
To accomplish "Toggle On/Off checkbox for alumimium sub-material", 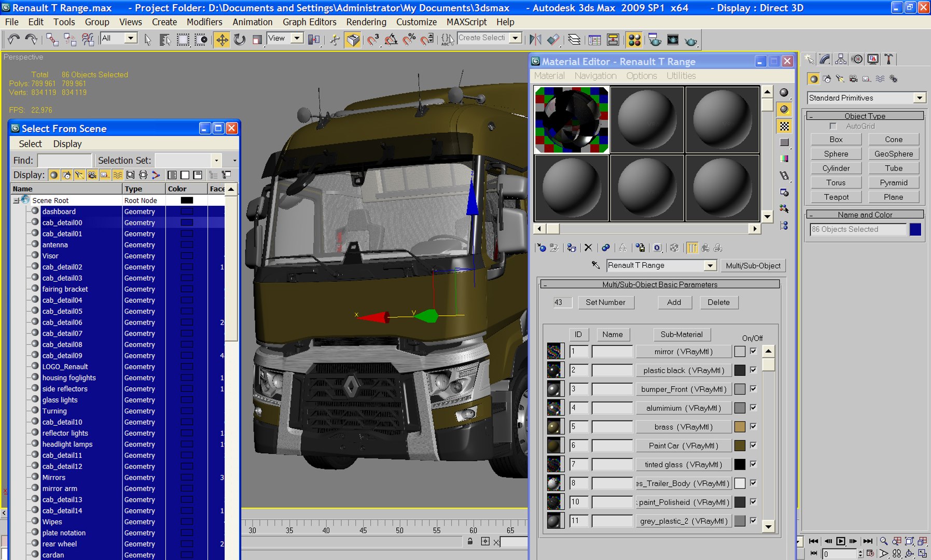I will (753, 408).
